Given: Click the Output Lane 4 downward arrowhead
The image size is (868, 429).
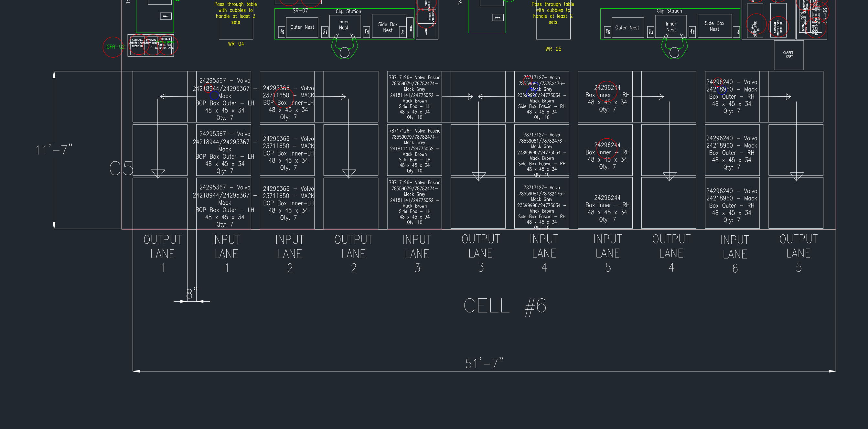Looking at the screenshot, I should (x=669, y=177).
